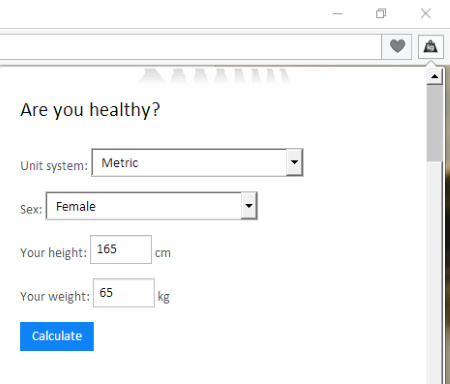The height and width of the screenshot is (384, 450).
Task: Focus the height field showing 165
Action: (121, 249)
